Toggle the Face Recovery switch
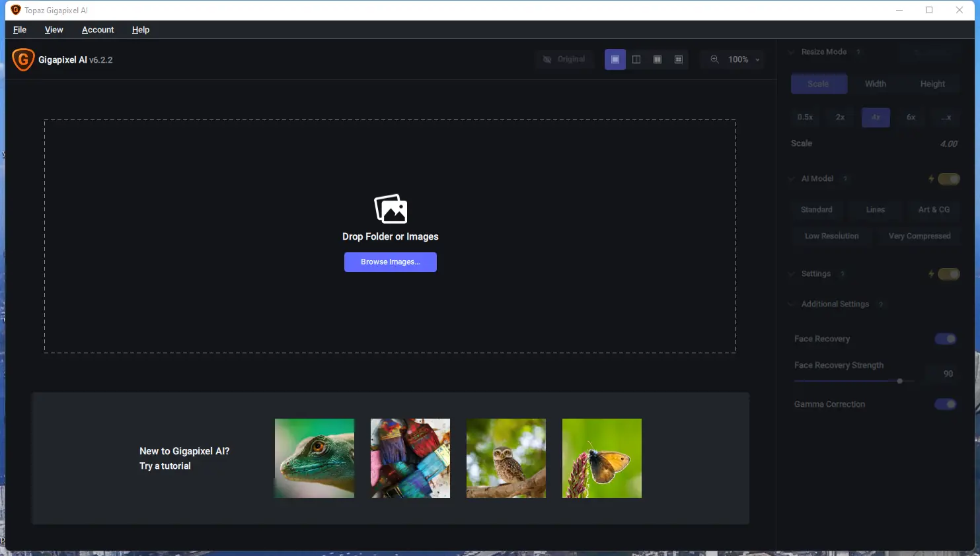 coord(946,339)
